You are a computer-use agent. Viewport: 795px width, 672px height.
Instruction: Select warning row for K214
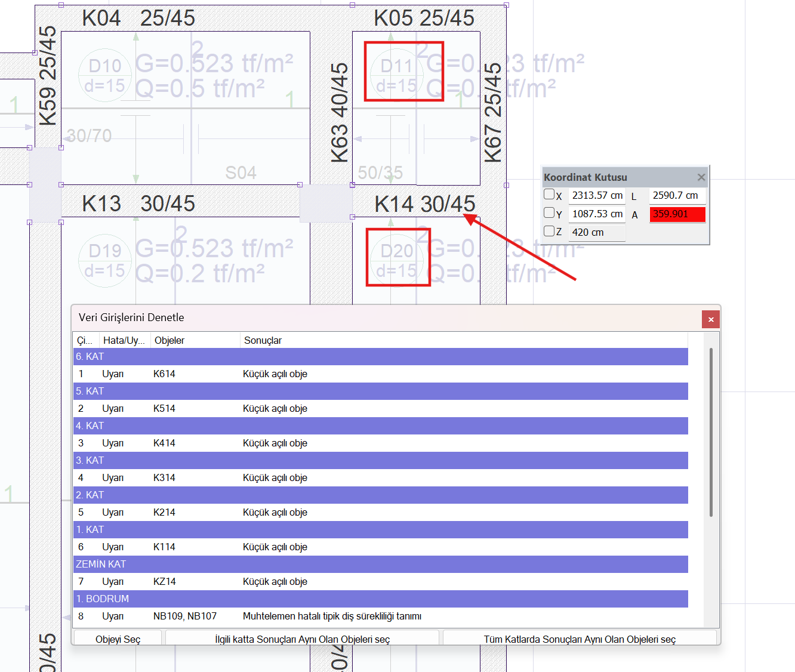tap(381, 512)
